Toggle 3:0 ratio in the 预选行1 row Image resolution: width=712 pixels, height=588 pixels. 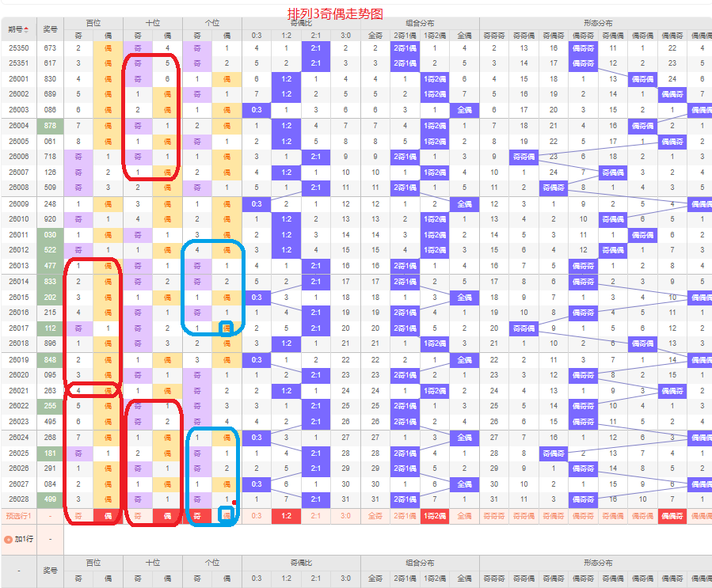pos(345,516)
